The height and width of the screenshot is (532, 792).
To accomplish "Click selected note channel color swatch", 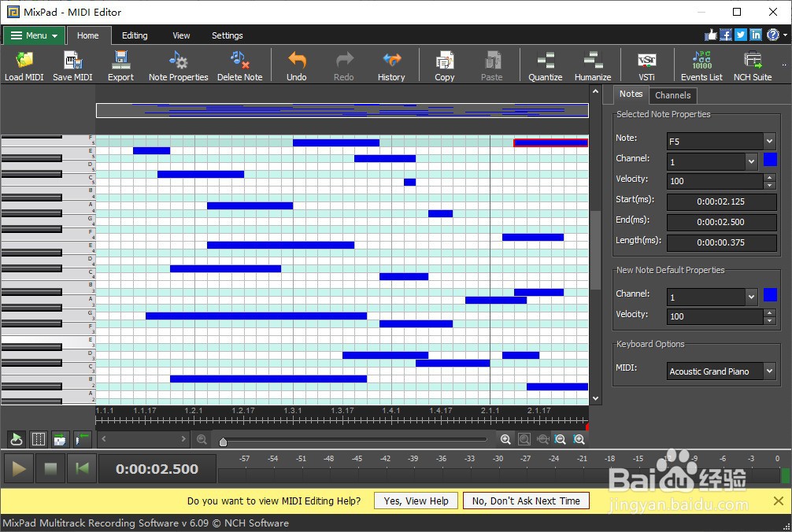I will click(x=770, y=160).
